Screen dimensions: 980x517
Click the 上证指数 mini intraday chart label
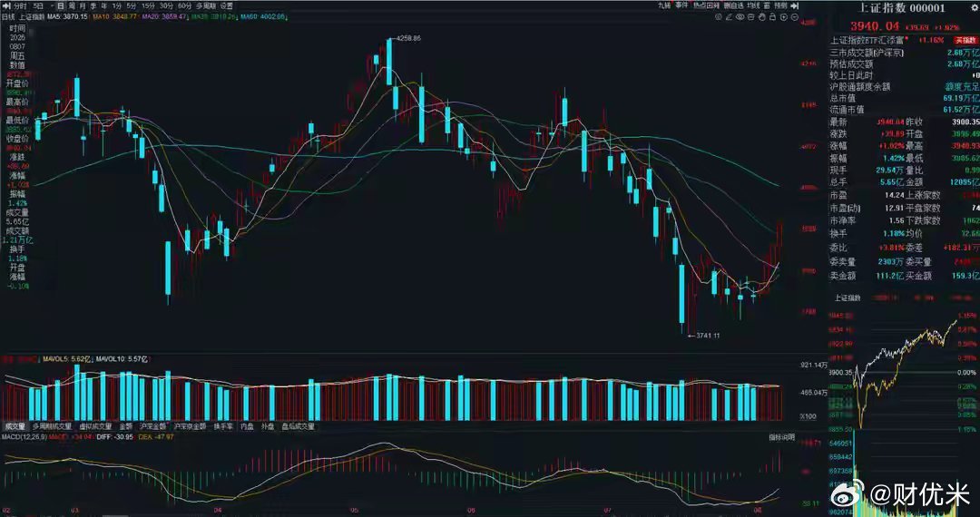click(x=848, y=298)
